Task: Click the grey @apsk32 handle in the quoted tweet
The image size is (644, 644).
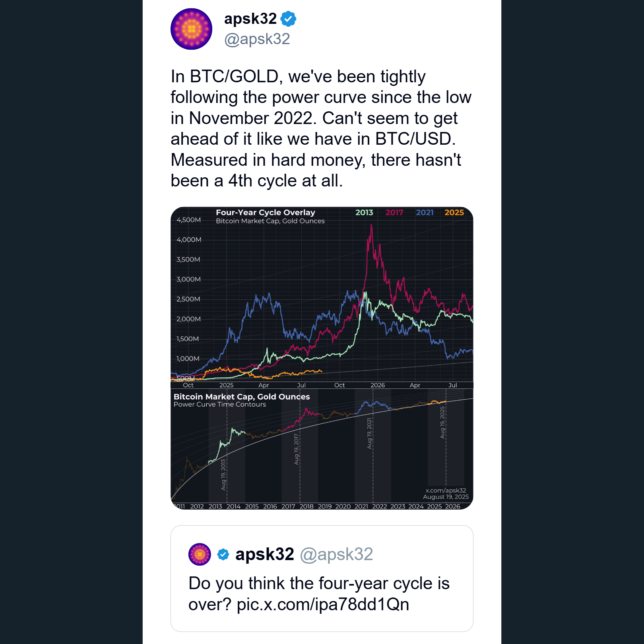Action: click(x=336, y=554)
